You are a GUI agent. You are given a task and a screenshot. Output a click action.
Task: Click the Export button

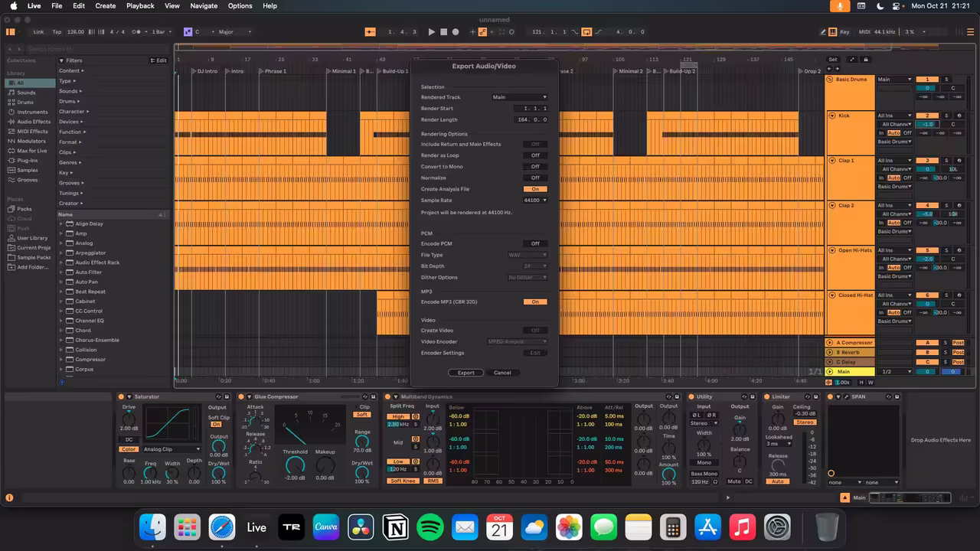(466, 373)
